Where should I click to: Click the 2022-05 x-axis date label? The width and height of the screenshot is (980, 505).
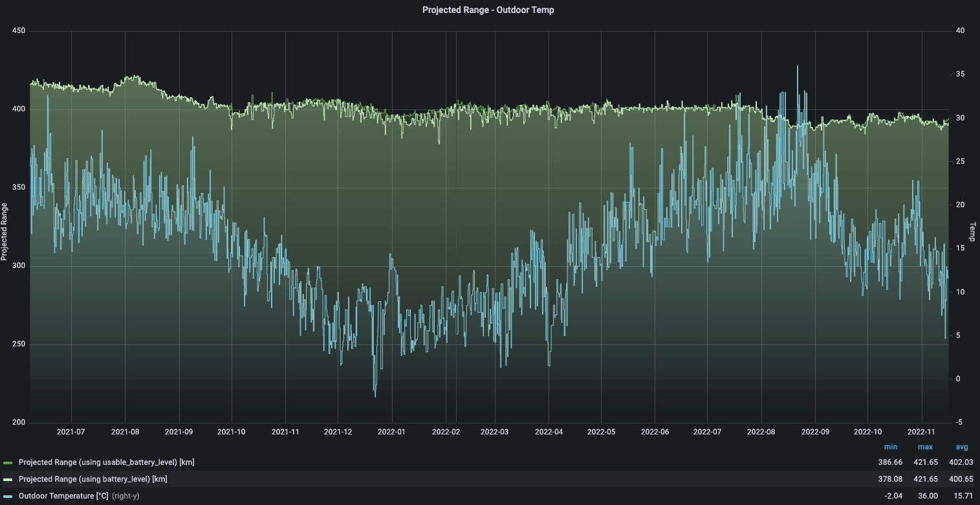point(600,431)
